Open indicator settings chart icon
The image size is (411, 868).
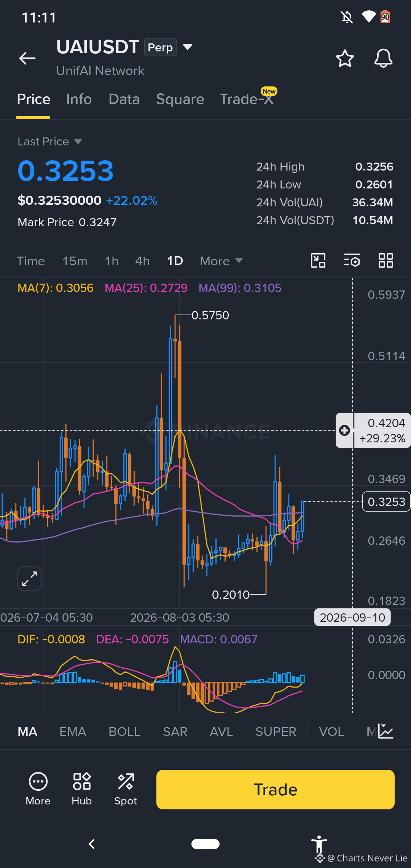pos(386,731)
